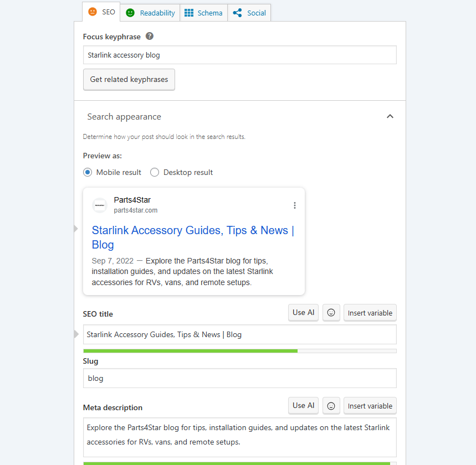Use AI to generate the SEO title

click(303, 312)
